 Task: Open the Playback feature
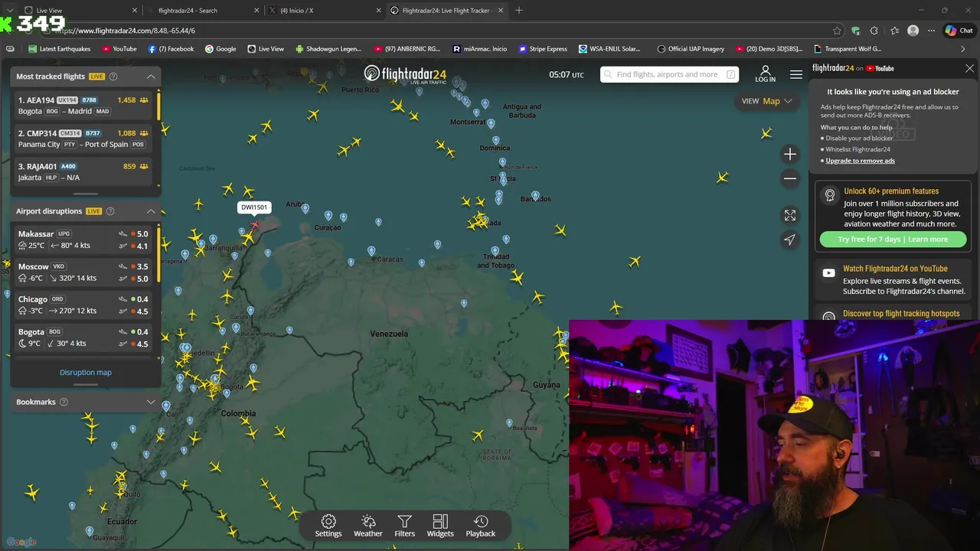[480, 526]
